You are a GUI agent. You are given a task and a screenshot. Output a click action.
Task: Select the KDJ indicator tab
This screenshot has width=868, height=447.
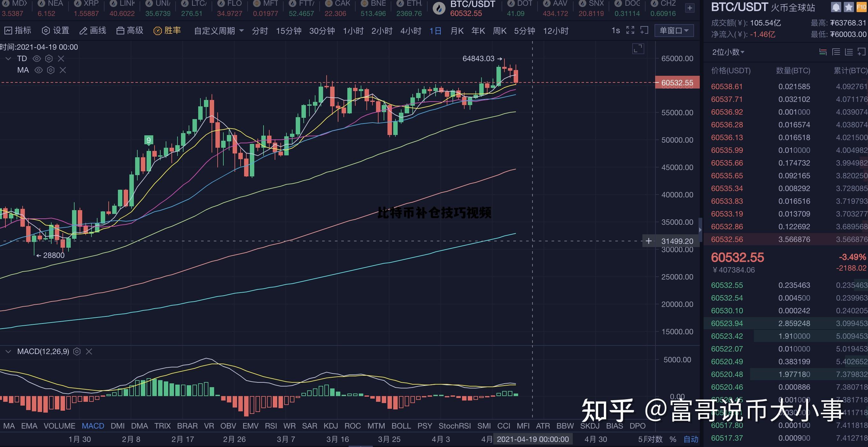tap(330, 425)
